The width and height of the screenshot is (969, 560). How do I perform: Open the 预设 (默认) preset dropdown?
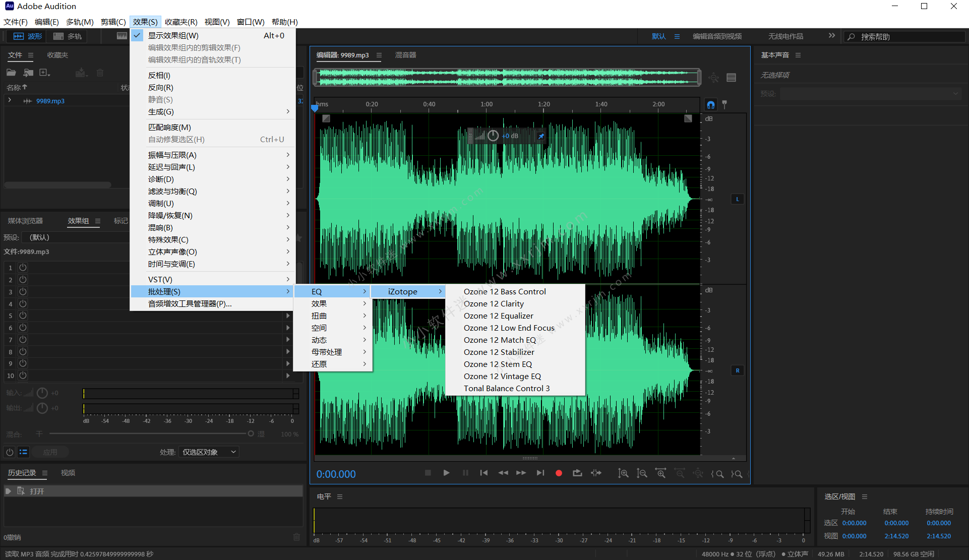pos(76,237)
